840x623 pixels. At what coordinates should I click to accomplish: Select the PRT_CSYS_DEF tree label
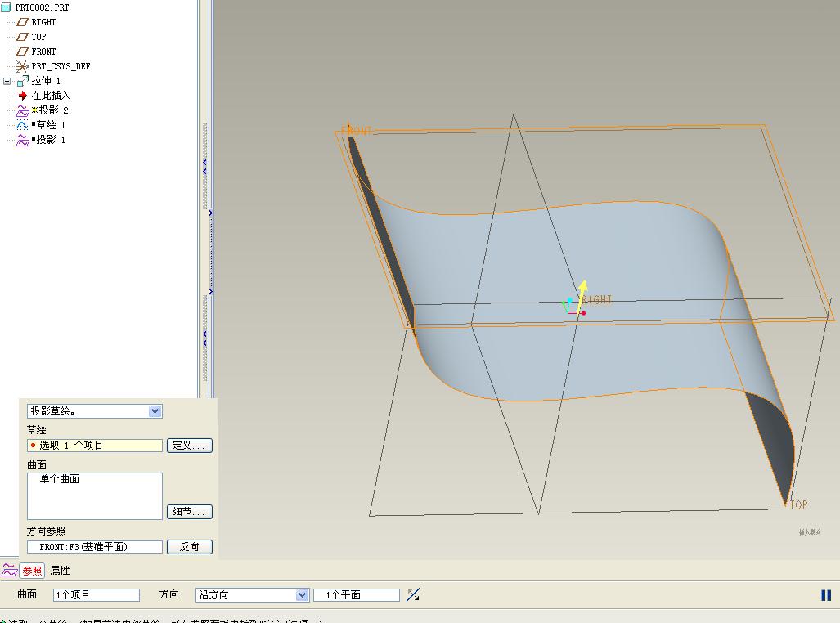pos(61,66)
